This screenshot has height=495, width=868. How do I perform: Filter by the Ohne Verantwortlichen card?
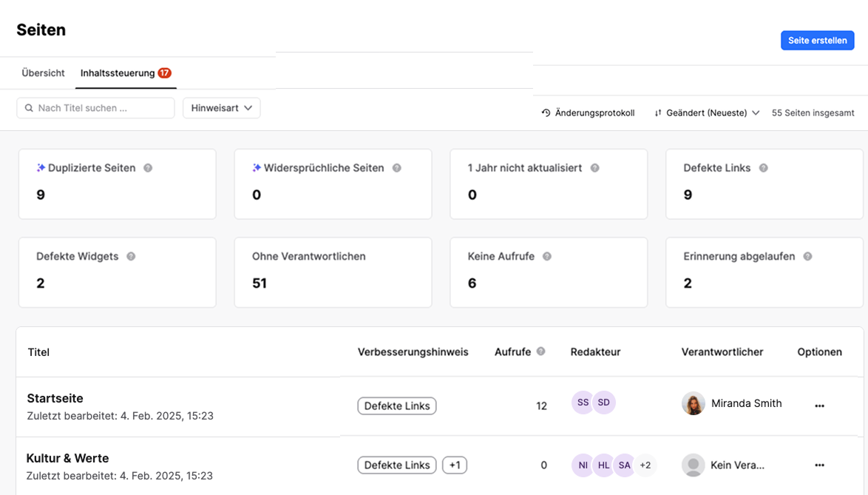click(x=333, y=272)
